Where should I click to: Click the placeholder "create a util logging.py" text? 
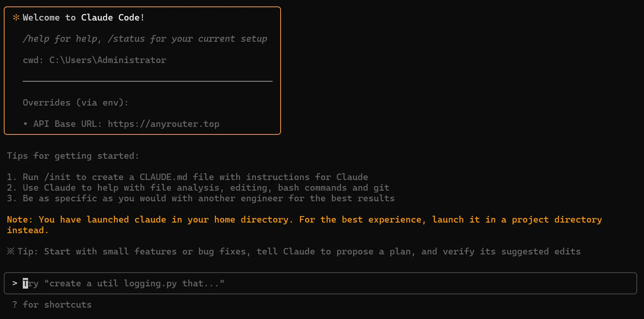click(113, 283)
